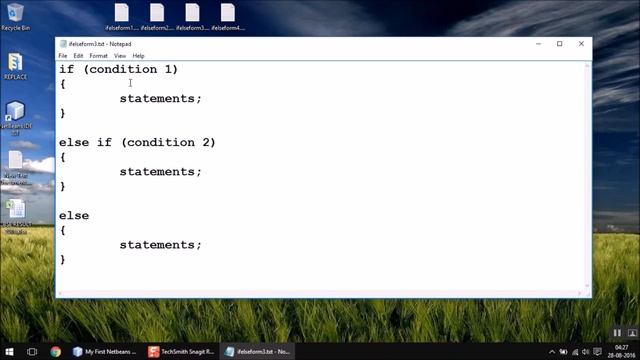
Task: Open the Notepad Format menu
Action: pyautogui.click(x=98, y=56)
